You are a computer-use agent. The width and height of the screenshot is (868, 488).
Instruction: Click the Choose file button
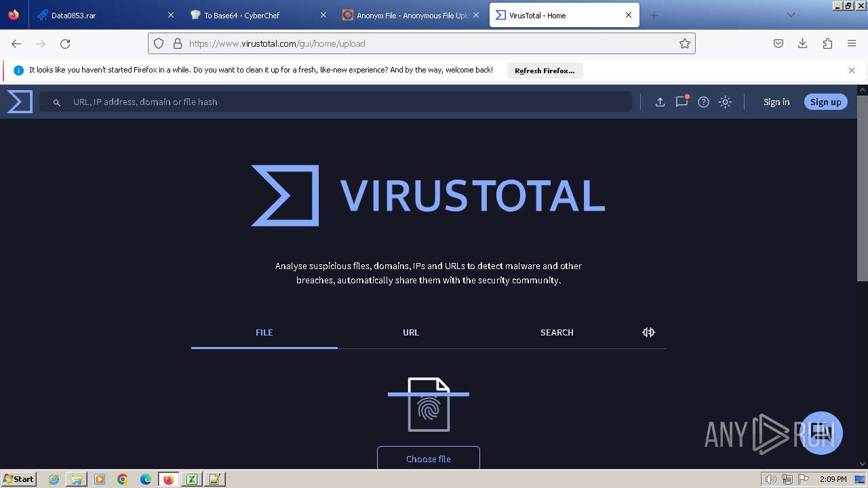(x=429, y=459)
